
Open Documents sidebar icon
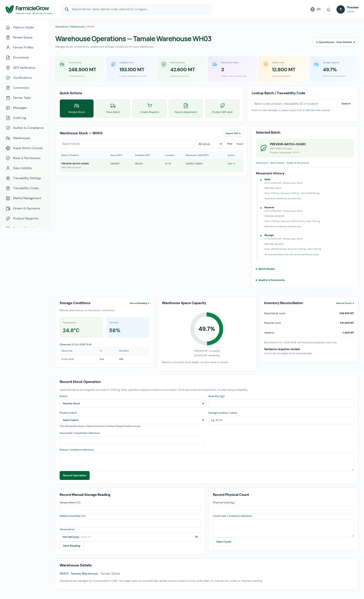click(8, 58)
